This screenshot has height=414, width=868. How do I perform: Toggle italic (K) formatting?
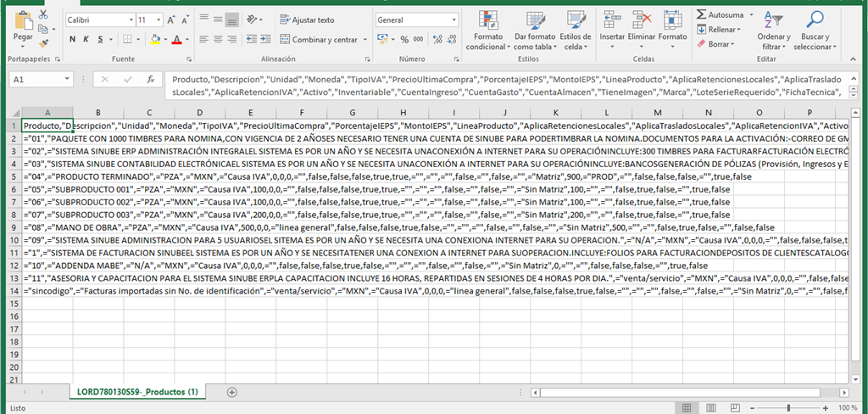click(87, 39)
